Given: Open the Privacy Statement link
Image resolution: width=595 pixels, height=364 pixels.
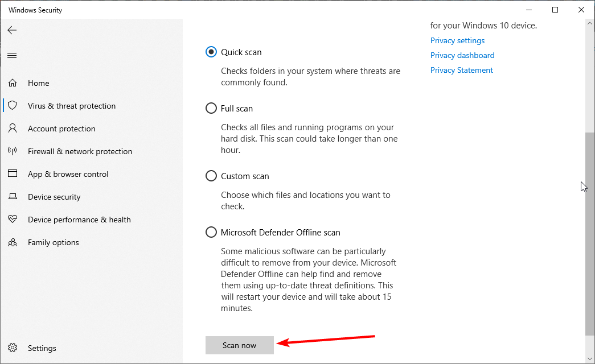Looking at the screenshot, I should tap(461, 70).
